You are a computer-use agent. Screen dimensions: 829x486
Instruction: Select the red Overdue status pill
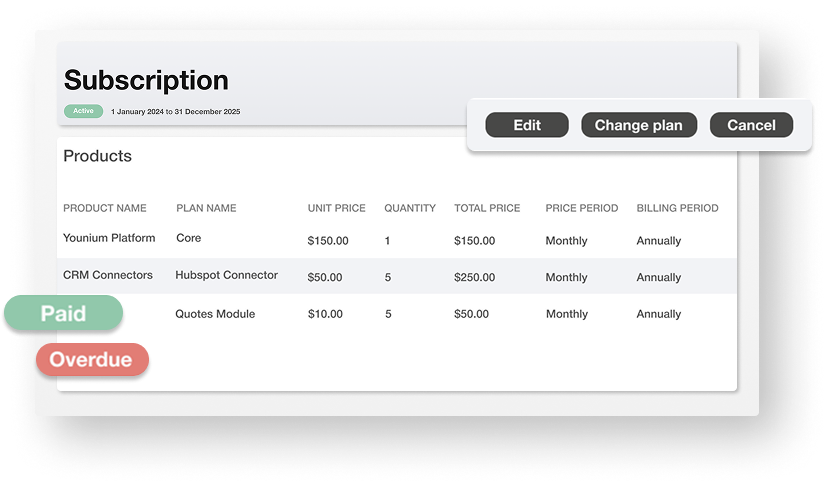point(91,360)
